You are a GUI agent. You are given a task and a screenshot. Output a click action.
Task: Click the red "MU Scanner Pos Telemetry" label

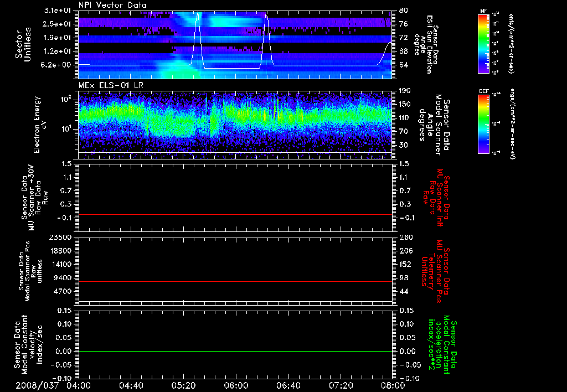coord(435,271)
